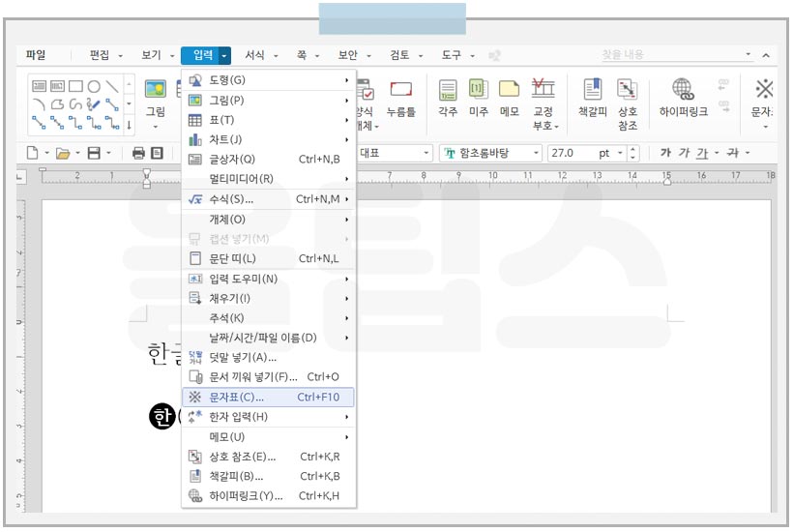Open the 한자 입력(H) submenu

268,417
